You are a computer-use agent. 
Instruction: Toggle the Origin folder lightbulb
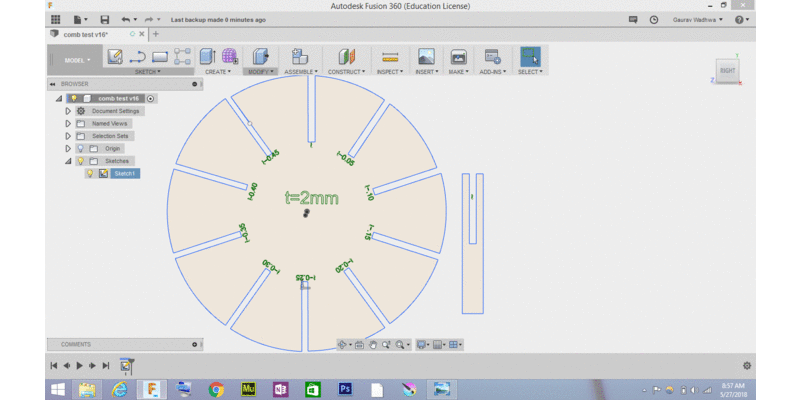80,148
